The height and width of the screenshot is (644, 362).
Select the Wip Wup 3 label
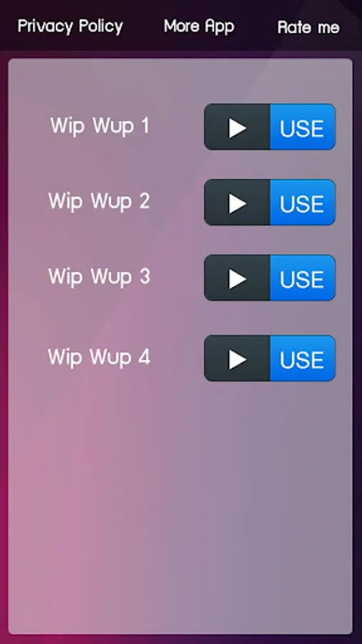pos(99,277)
